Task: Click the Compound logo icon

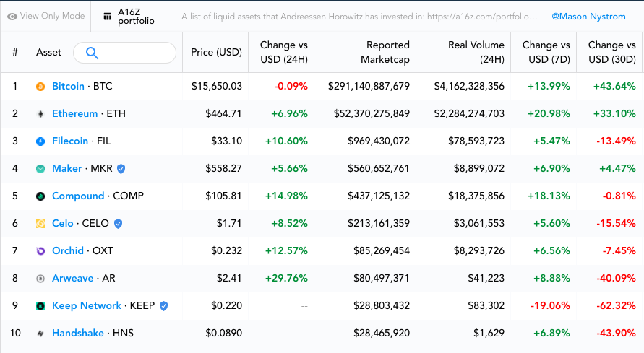Action: pyautogui.click(x=40, y=196)
